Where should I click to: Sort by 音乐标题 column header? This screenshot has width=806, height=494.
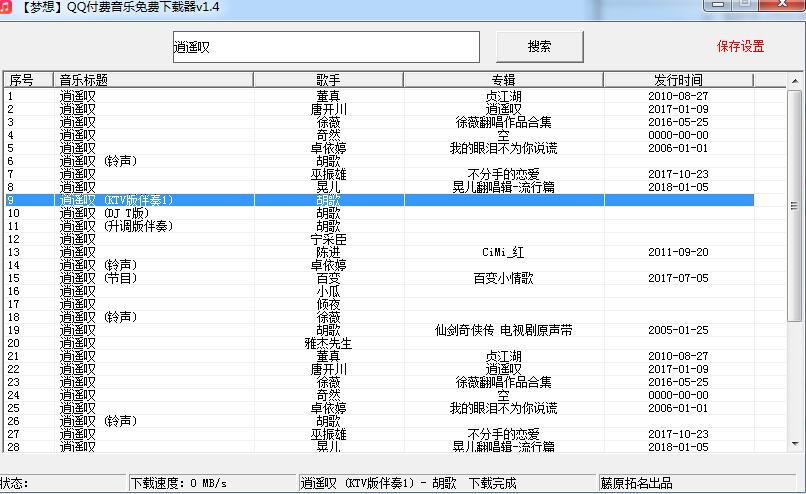[153, 80]
